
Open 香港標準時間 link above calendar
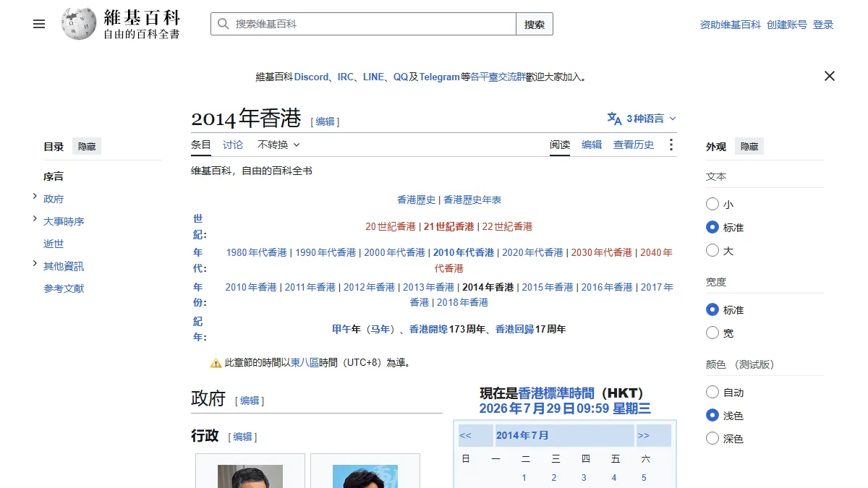(x=556, y=393)
